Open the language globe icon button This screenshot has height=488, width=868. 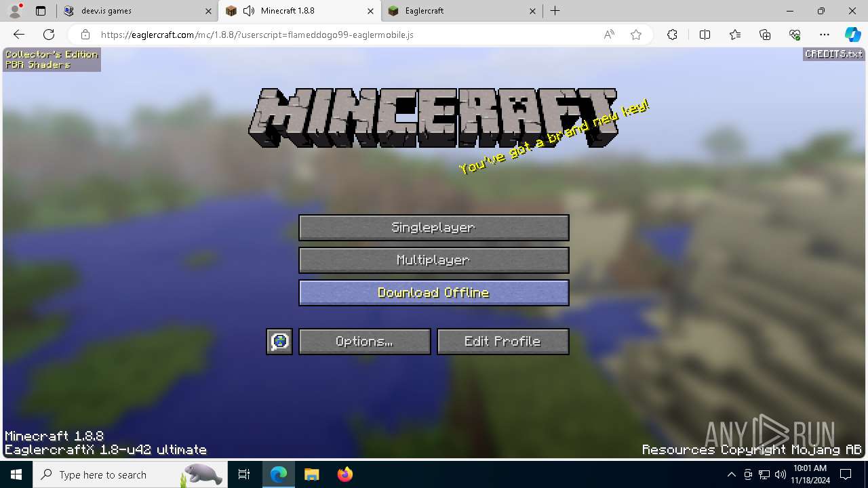coord(279,342)
